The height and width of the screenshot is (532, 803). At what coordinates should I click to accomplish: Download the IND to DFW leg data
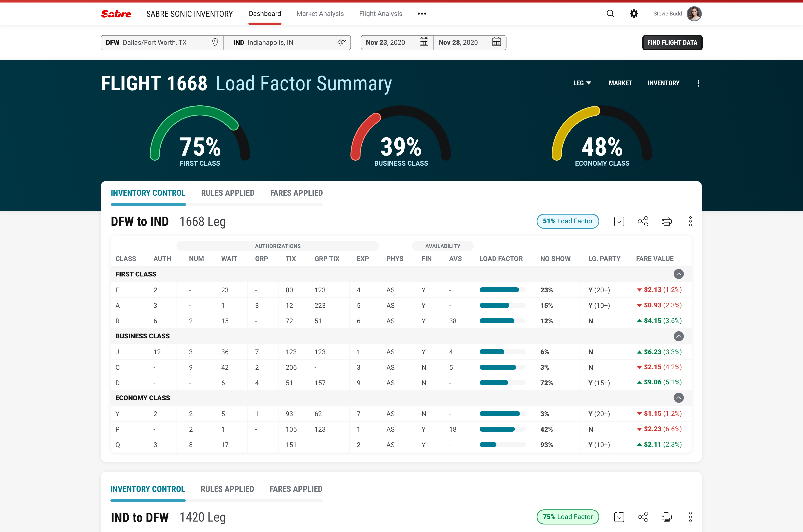tap(619, 517)
